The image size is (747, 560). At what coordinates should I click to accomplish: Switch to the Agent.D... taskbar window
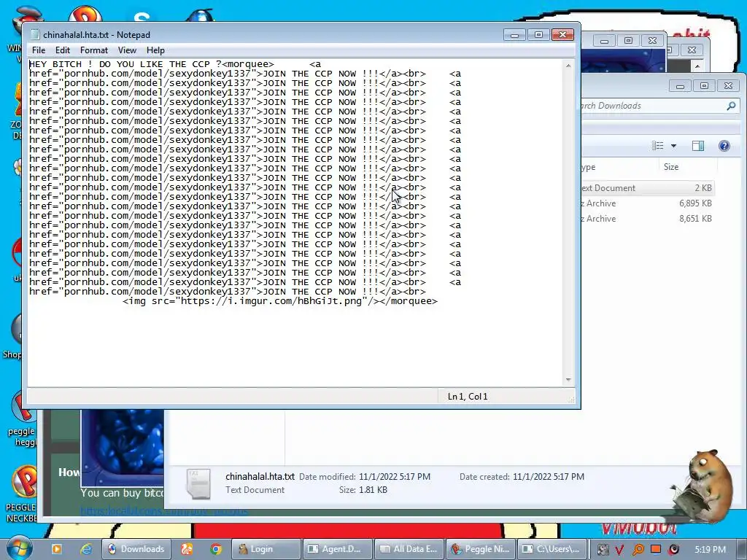(337, 549)
